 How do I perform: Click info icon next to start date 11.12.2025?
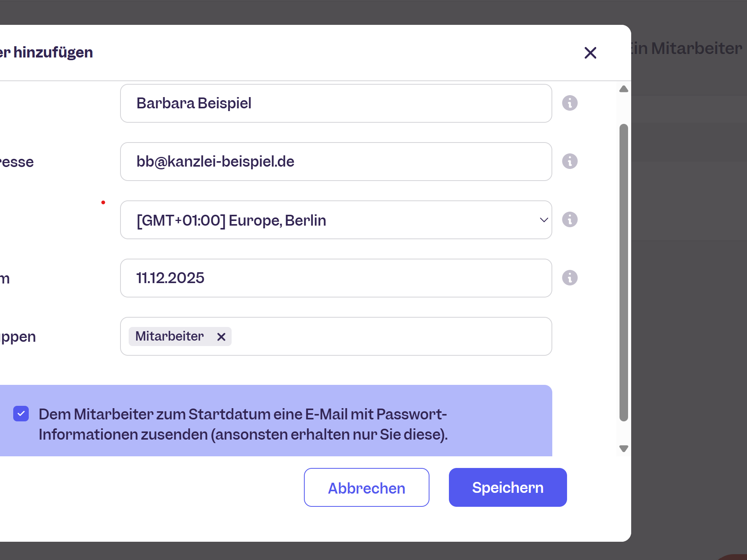pyautogui.click(x=570, y=278)
